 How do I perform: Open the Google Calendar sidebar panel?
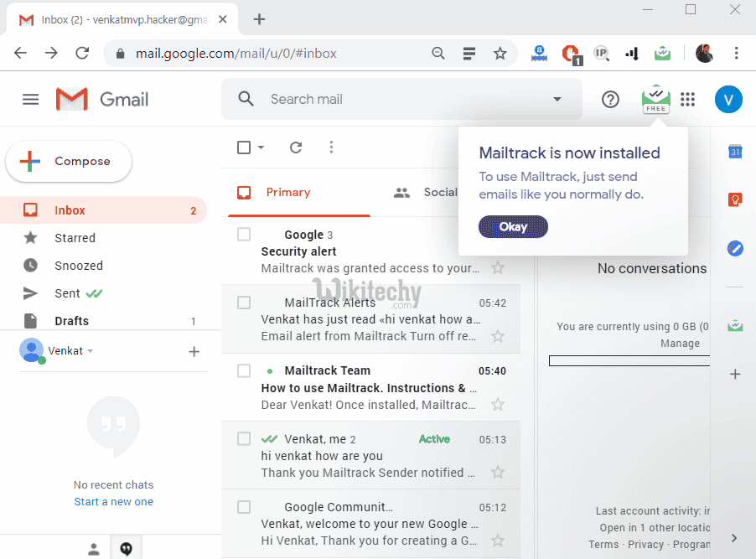pos(735,152)
